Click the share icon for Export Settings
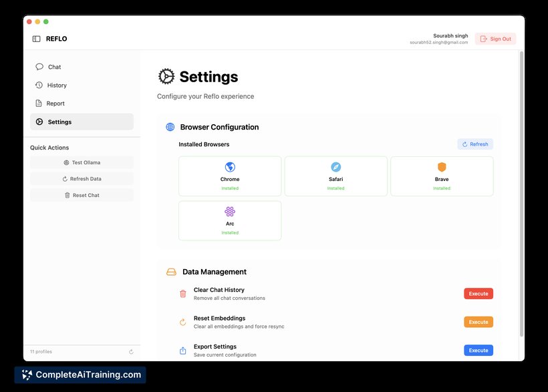The image size is (548, 392). 183,351
